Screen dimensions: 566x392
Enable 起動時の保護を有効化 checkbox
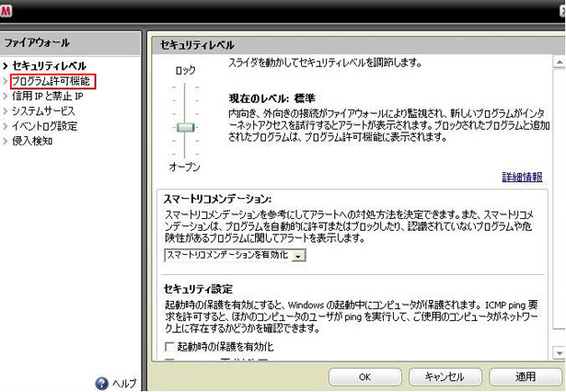click(169, 347)
